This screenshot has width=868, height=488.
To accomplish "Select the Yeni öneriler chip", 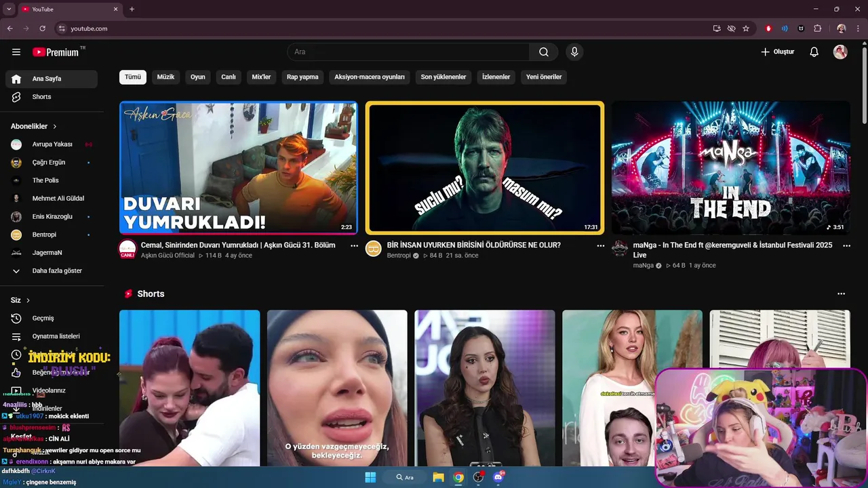I will tap(544, 77).
